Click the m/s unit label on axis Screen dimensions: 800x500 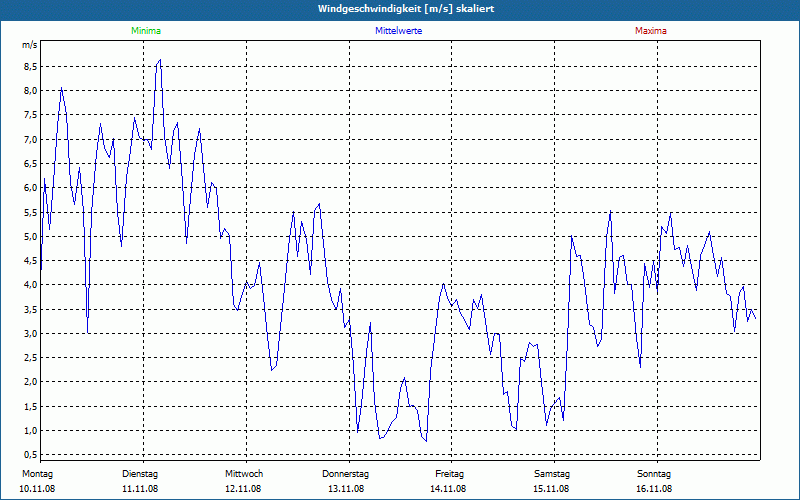30,45
